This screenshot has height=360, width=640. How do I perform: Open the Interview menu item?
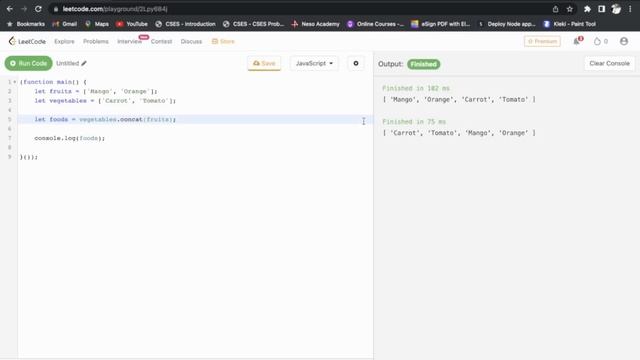pos(129,41)
